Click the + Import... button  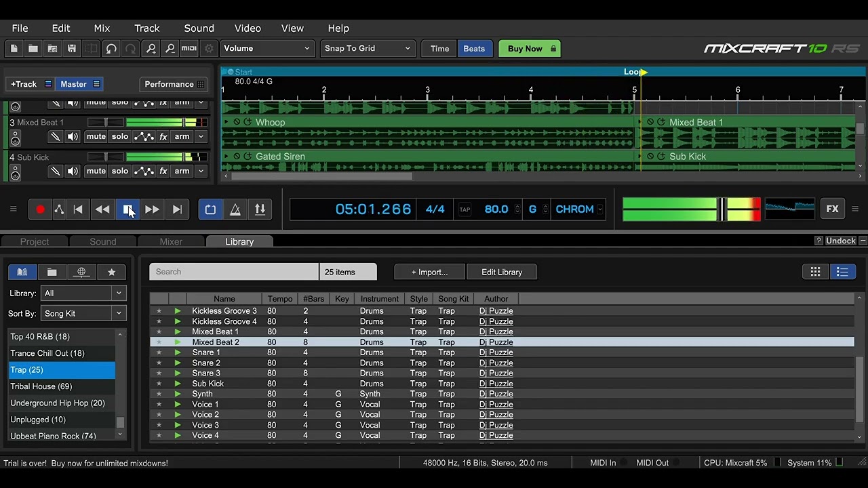[x=430, y=272]
